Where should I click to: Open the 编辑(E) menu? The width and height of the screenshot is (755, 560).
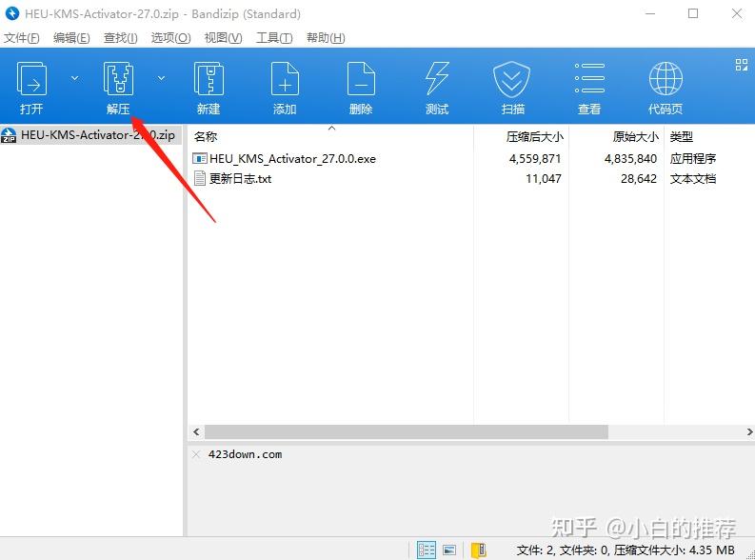coord(71,37)
